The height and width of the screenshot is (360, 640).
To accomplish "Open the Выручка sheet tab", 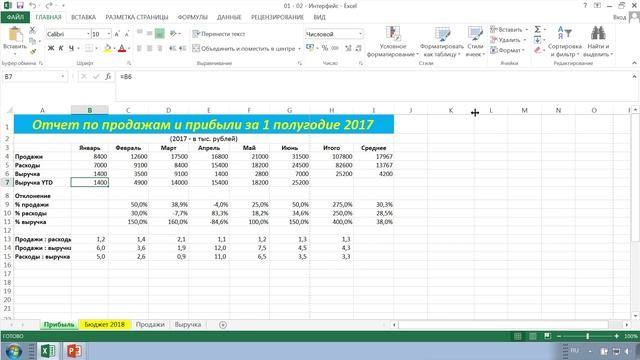I will point(188,324).
